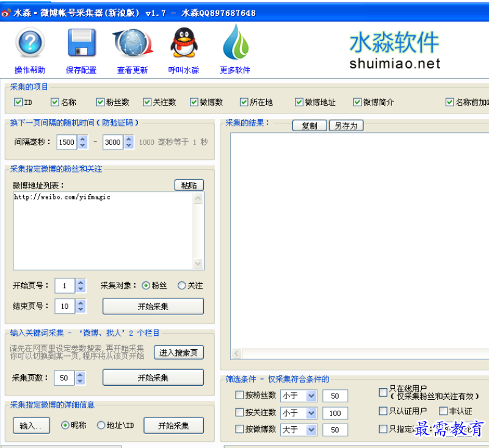Uncheck the ID checkbox

18,102
